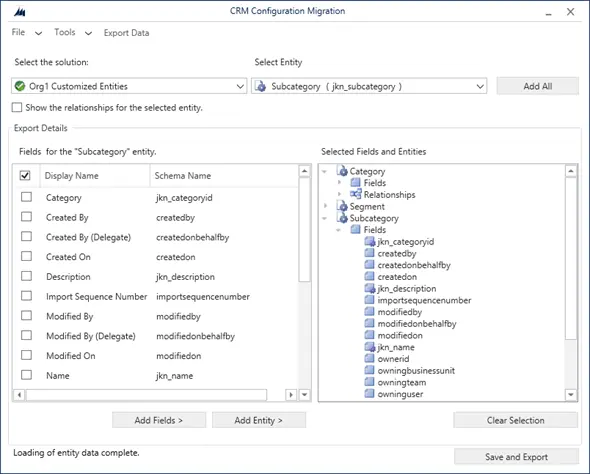
Task: Click the field icon next to owningteam
Action: [370, 382]
